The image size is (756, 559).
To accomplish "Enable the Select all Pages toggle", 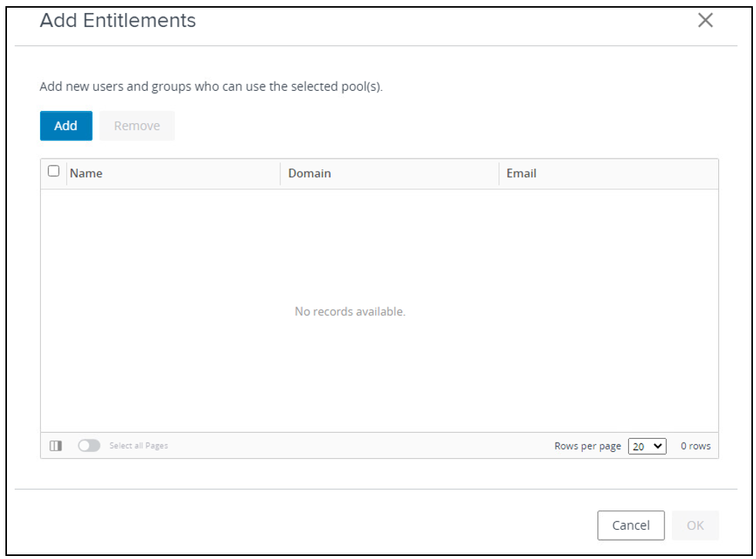I will coord(89,446).
